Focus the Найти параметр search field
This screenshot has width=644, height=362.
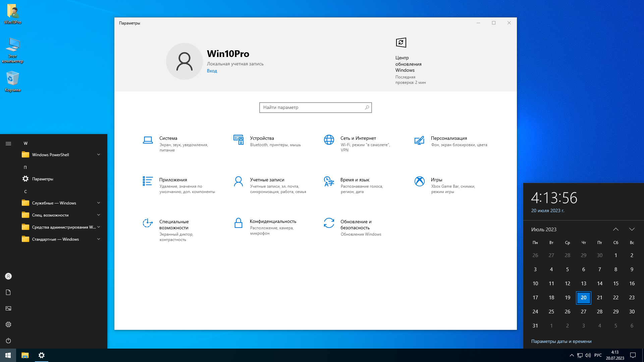(315, 108)
